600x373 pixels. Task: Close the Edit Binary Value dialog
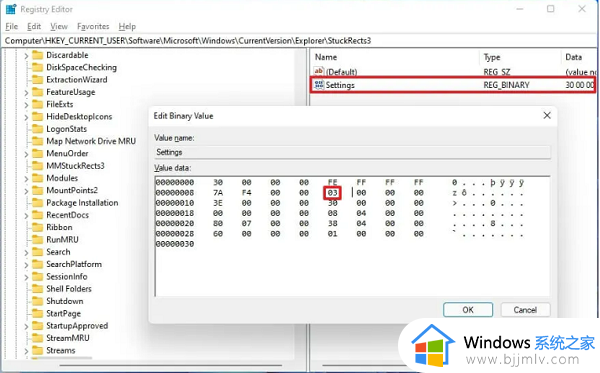click(547, 115)
